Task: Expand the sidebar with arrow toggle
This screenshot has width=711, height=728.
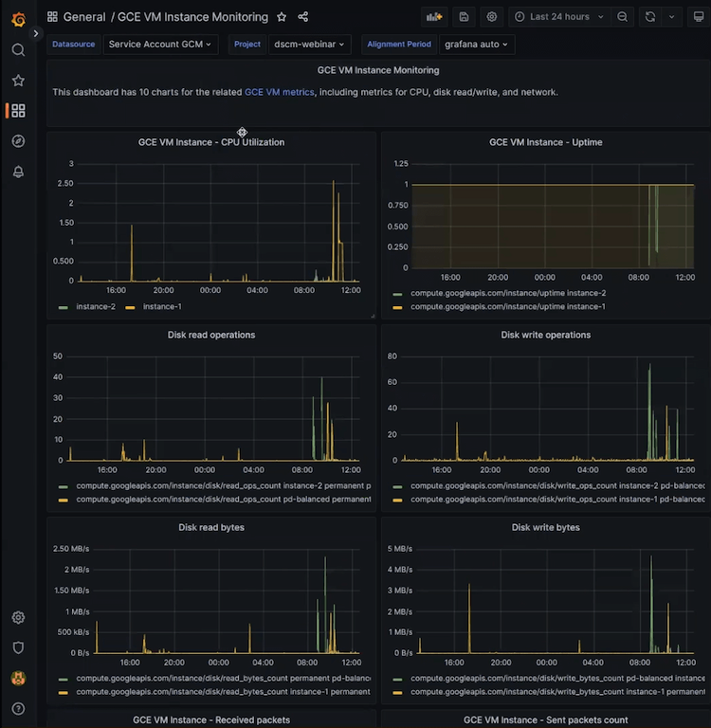Action: pos(36,33)
